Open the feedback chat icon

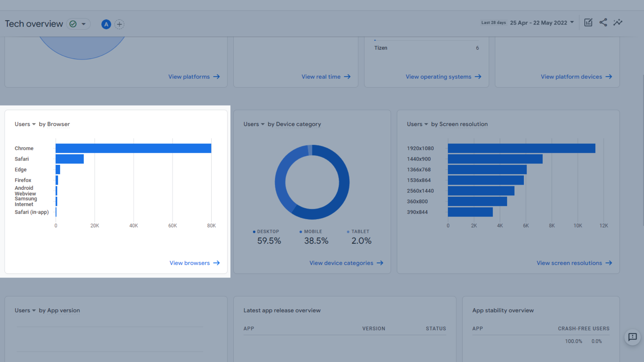tap(632, 337)
